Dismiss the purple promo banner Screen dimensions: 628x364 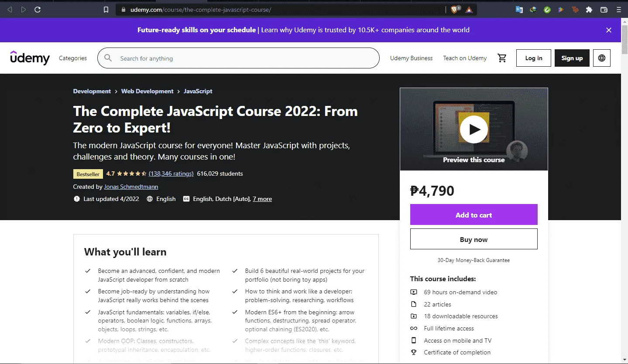tap(609, 30)
